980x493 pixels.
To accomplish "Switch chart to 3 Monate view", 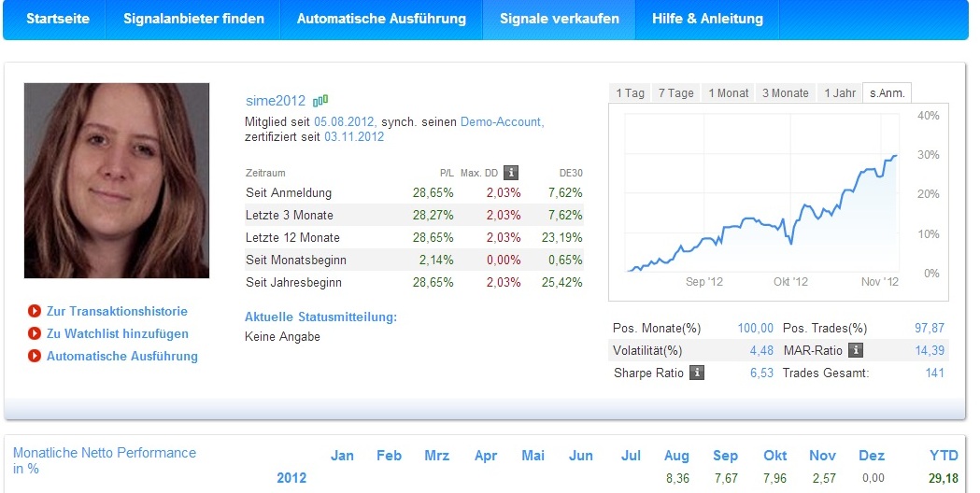I will [785, 93].
